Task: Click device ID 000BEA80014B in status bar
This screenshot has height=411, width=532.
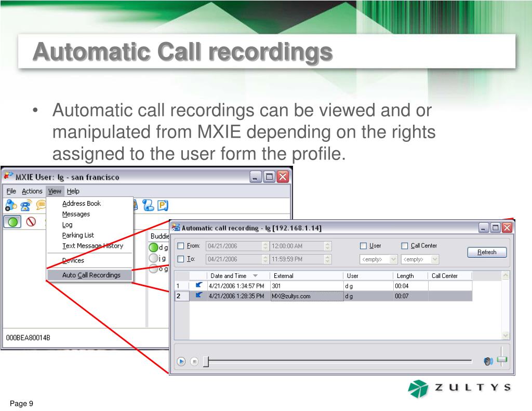Action: coord(28,338)
